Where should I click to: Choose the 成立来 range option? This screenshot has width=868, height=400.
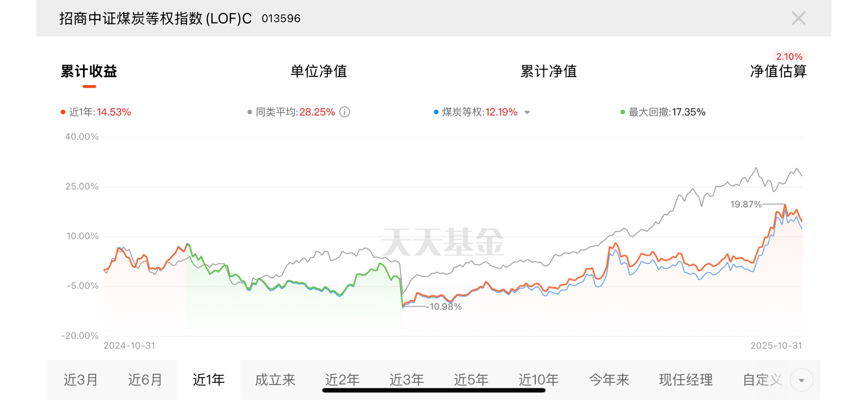(275, 380)
